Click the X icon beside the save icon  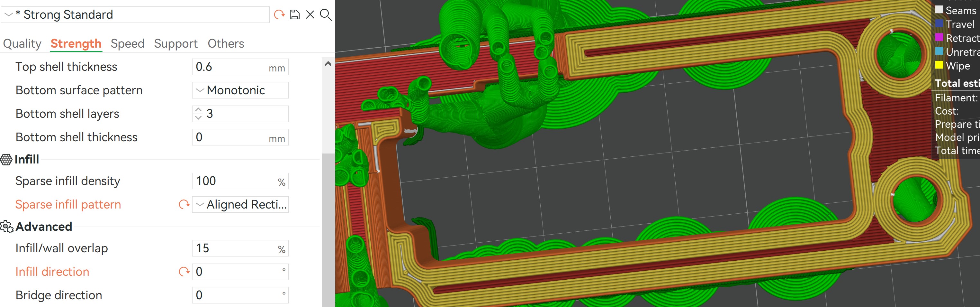coord(310,14)
